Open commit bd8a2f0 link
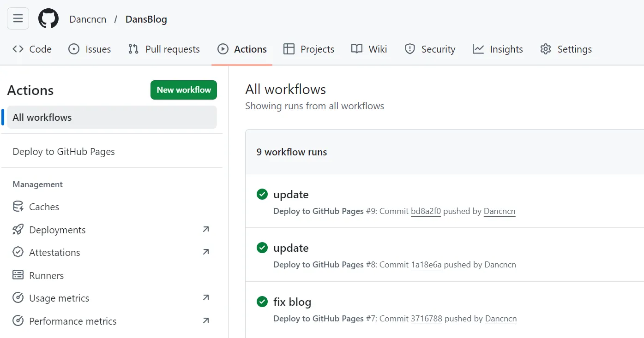 pyautogui.click(x=426, y=211)
